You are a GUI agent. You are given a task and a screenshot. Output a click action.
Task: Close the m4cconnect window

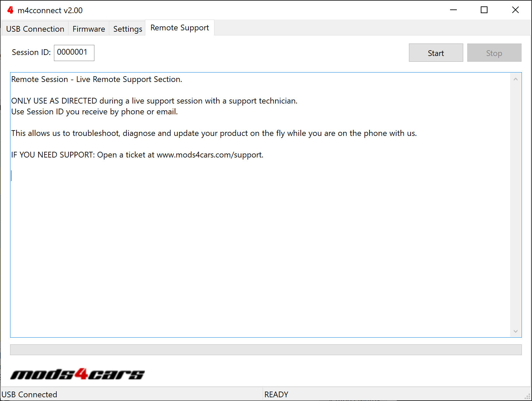click(x=515, y=10)
